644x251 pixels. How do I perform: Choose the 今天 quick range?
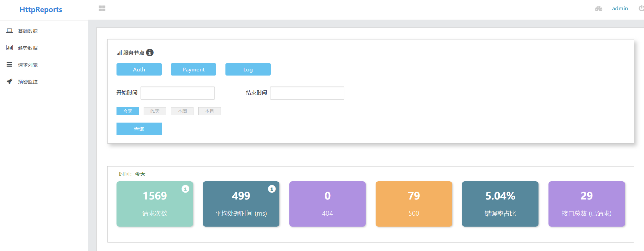point(128,111)
